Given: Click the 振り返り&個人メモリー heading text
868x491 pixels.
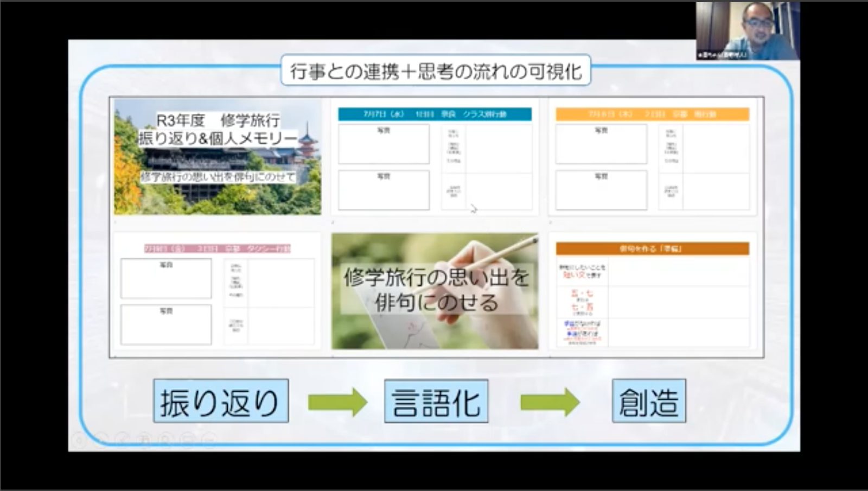Looking at the screenshot, I should click(x=218, y=139).
